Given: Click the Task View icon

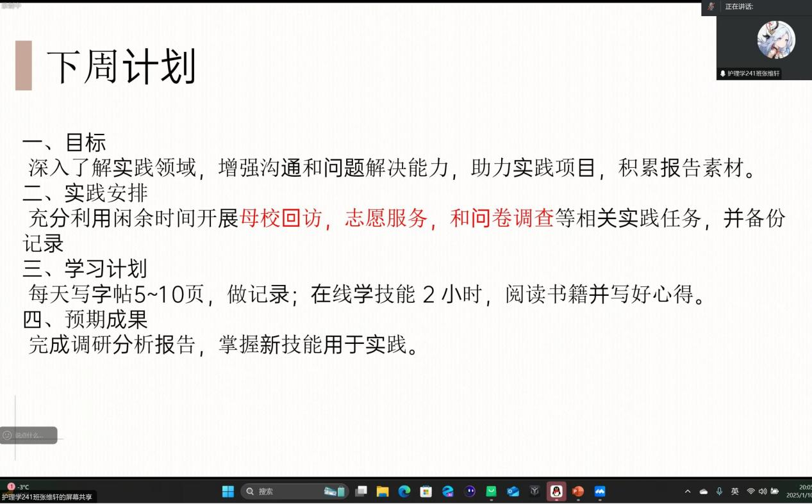Looking at the screenshot, I should pos(361,491).
